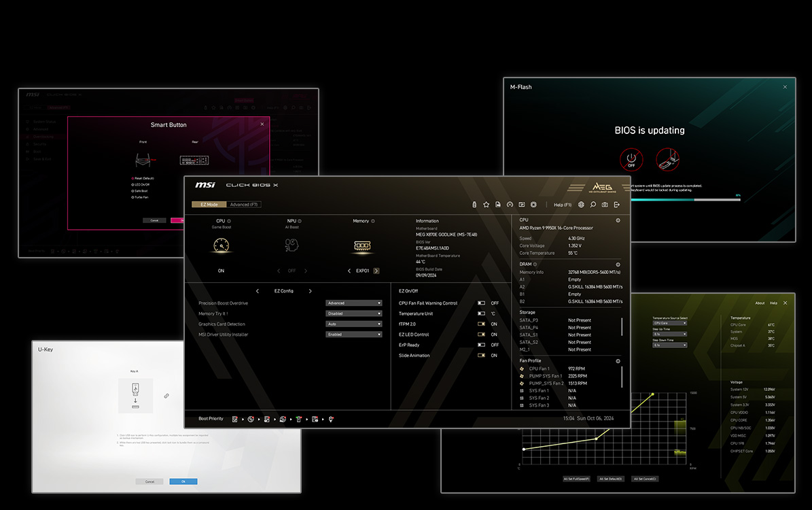812x510 pixels.
Task: Take a screenshot using the camera icon
Action: tap(606, 204)
